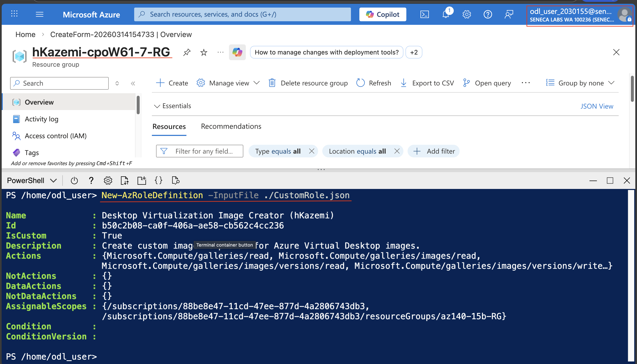Click the Export to CSV download icon
The height and width of the screenshot is (364, 637).
[403, 83]
